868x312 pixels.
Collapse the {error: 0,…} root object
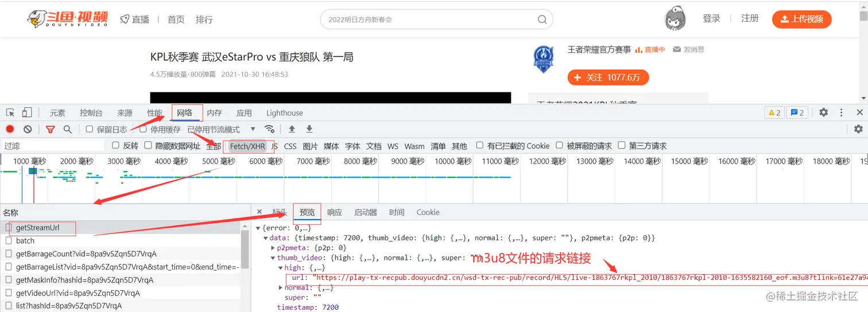(258, 228)
